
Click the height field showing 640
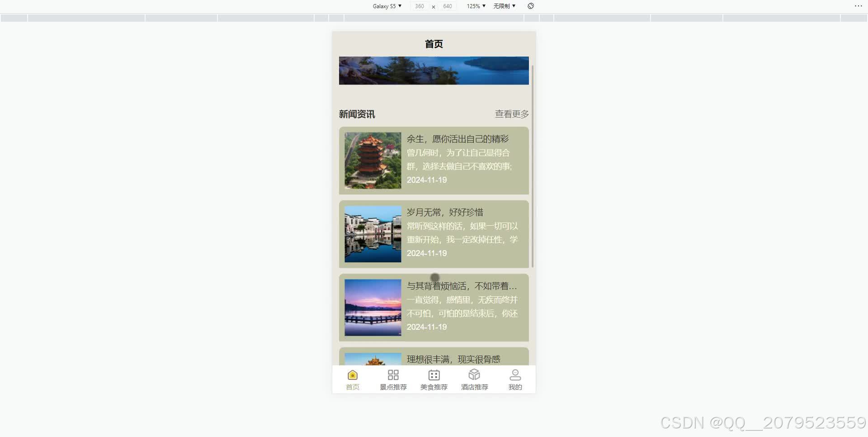(x=448, y=6)
